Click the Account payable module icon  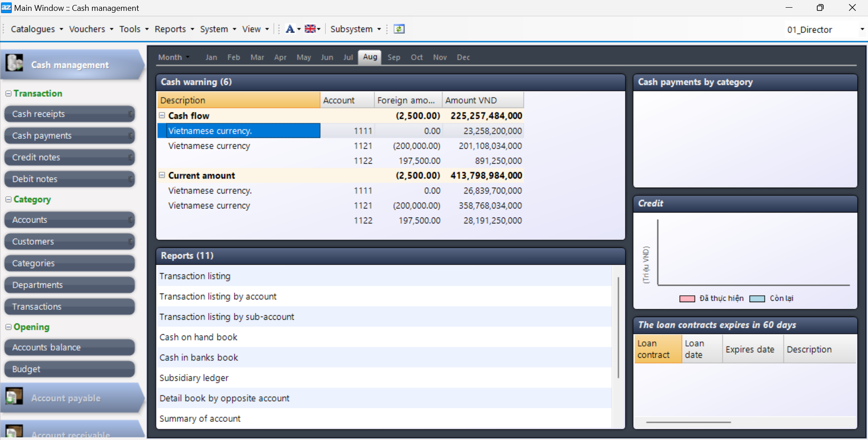14,397
